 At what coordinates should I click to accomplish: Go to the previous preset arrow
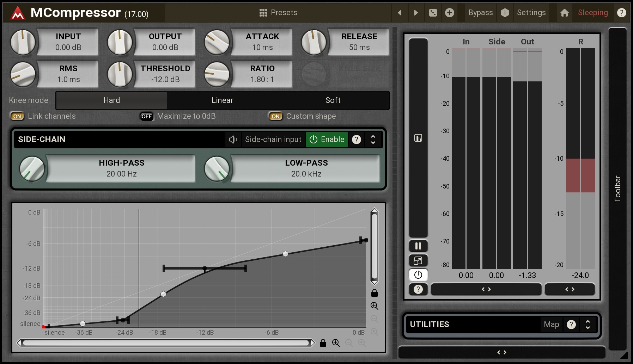pyautogui.click(x=400, y=13)
